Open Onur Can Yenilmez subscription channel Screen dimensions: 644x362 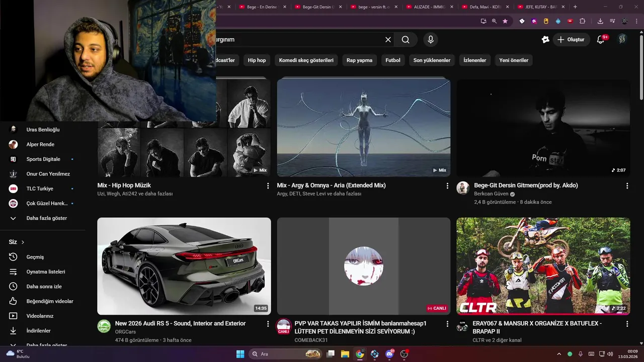[43, 174]
